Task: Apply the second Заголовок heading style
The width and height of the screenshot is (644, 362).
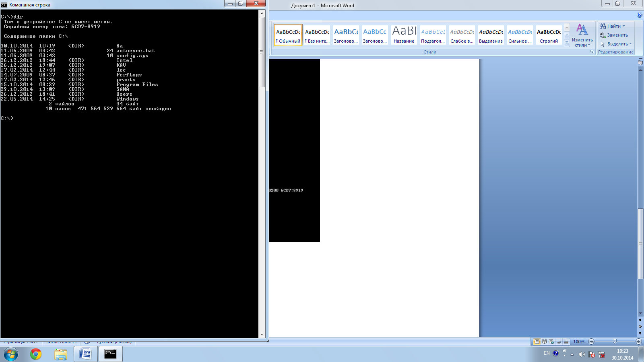Action: 375,35
